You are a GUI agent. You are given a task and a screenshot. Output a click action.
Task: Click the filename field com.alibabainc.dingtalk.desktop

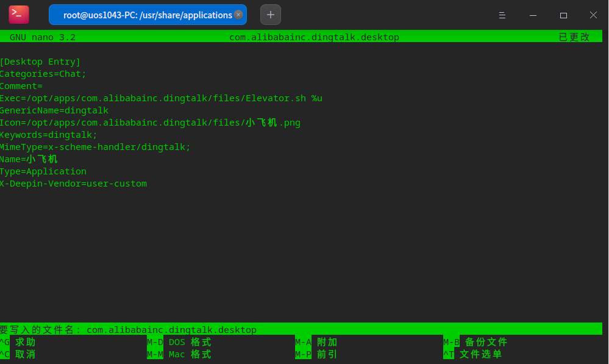[171, 330]
